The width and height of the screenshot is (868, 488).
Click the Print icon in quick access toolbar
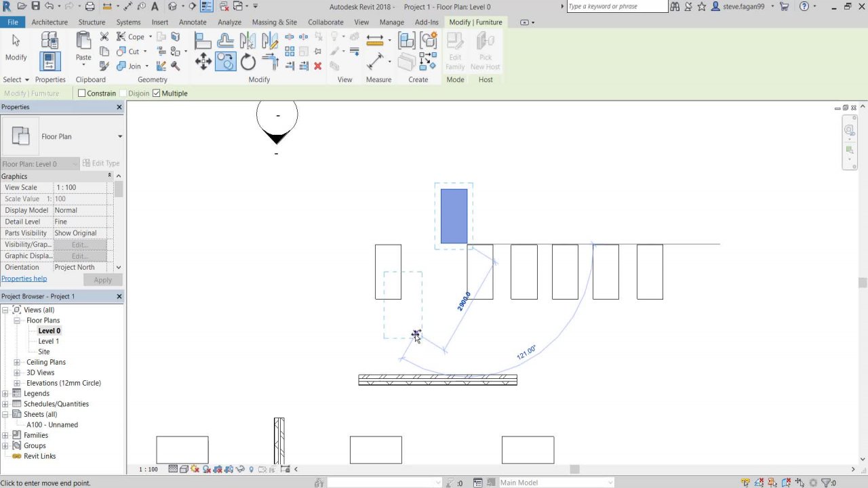click(90, 6)
